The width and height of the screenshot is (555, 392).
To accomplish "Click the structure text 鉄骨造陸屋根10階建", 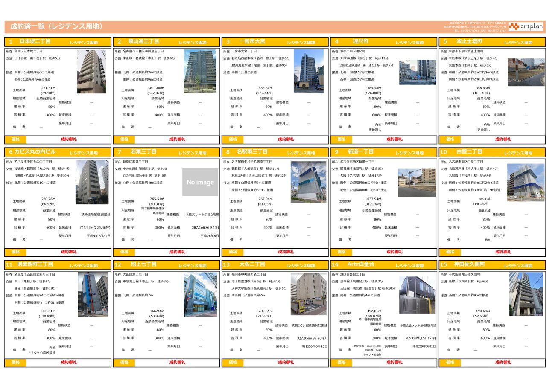I will coord(96,215).
